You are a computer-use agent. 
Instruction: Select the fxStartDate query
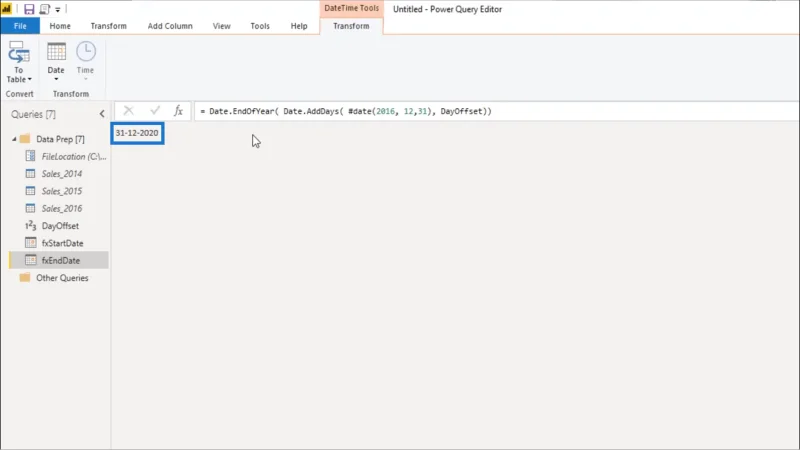62,243
